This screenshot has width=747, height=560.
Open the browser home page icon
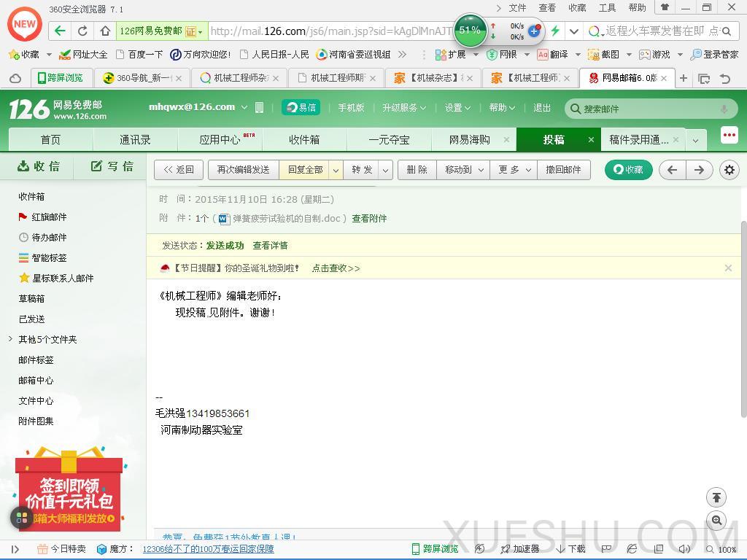click(x=105, y=31)
